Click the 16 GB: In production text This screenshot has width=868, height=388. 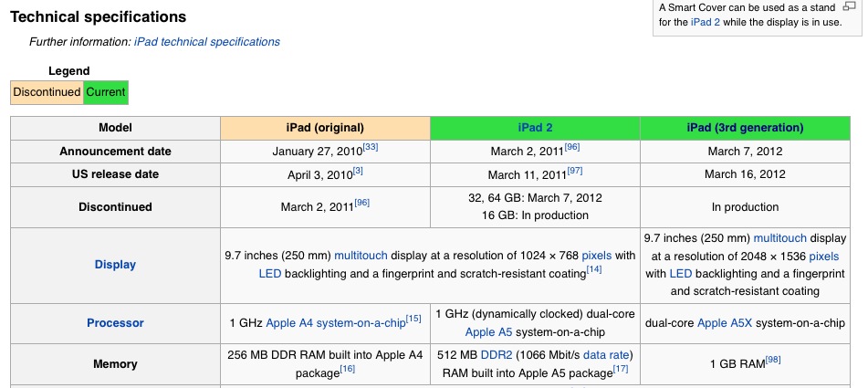coord(535,215)
